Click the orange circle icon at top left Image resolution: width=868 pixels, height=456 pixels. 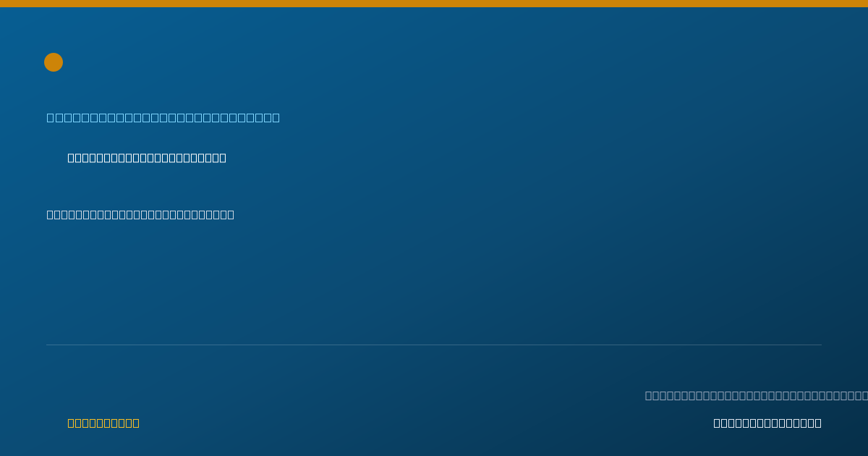click(54, 62)
